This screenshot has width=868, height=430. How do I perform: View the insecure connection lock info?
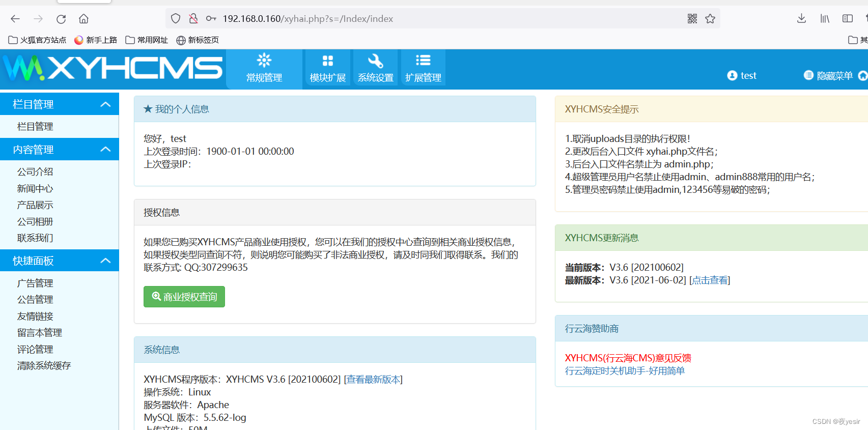[193, 19]
